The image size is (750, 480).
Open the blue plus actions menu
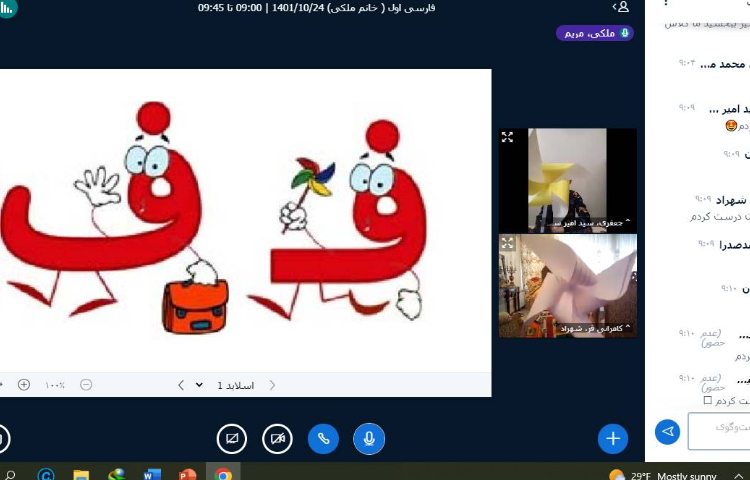click(613, 438)
